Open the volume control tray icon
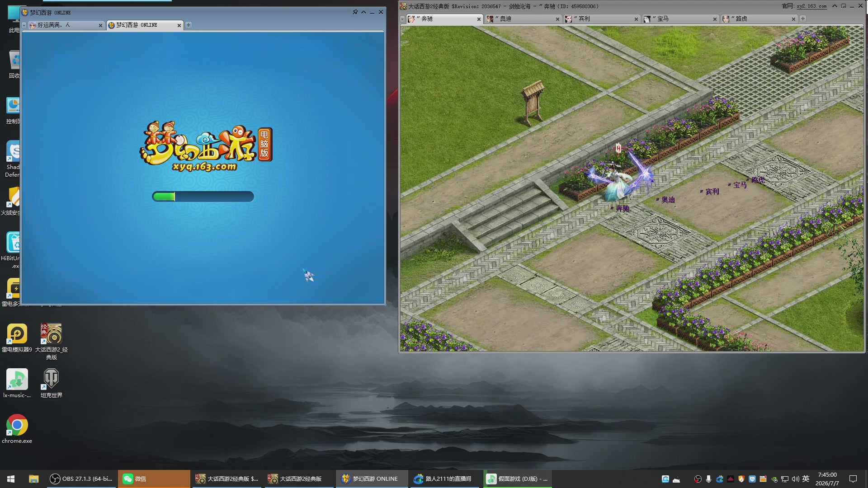Image resolution: width=868 pixels, height=488 pixels. pyautogui.click(x=796, y=479)
